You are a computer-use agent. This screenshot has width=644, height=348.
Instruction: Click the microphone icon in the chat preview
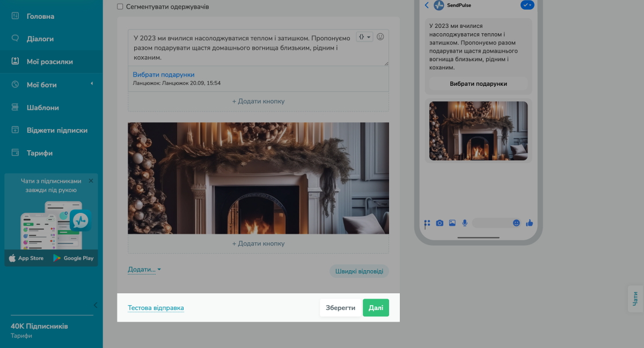coord(464,223)
